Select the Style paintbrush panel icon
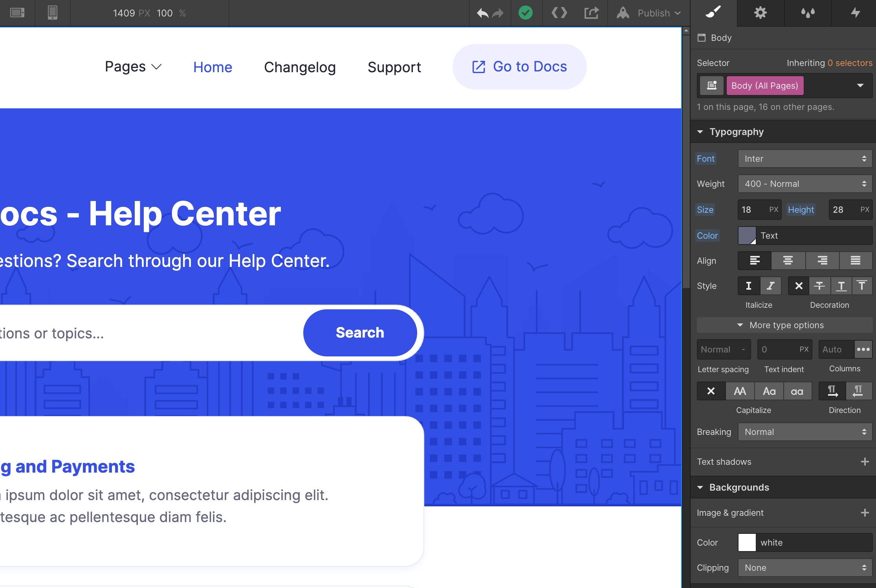 click(x=713, y=13)
